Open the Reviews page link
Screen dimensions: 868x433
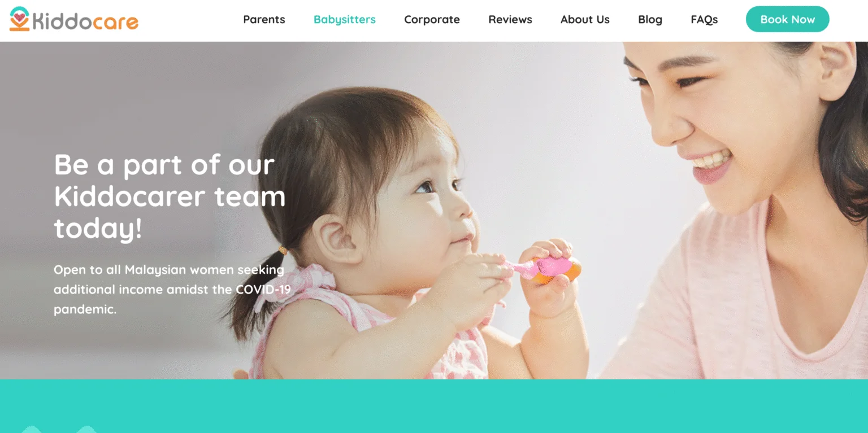point(510,19)
